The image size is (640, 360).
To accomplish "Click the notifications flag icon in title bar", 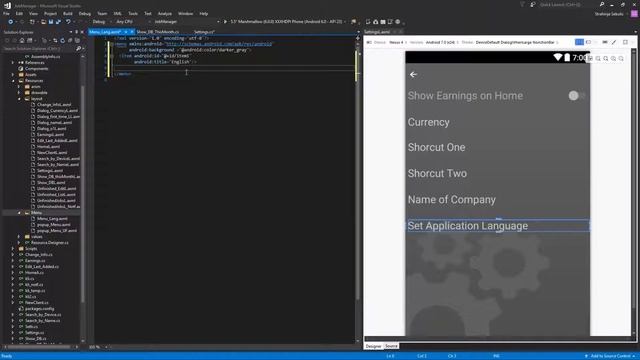I will pos(522,4).
